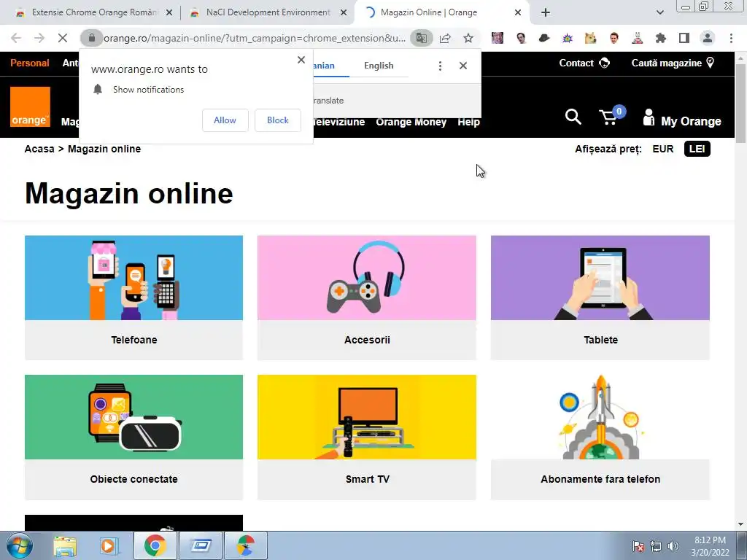747x560 pixels.
Task: View site information via the lock icon
Action: pos(91,38)
